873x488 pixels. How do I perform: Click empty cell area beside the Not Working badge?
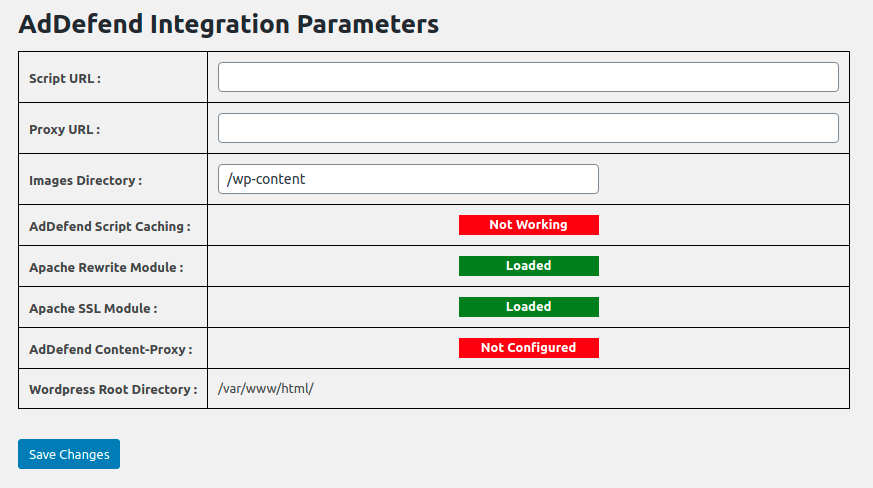(x=724, y=225)
